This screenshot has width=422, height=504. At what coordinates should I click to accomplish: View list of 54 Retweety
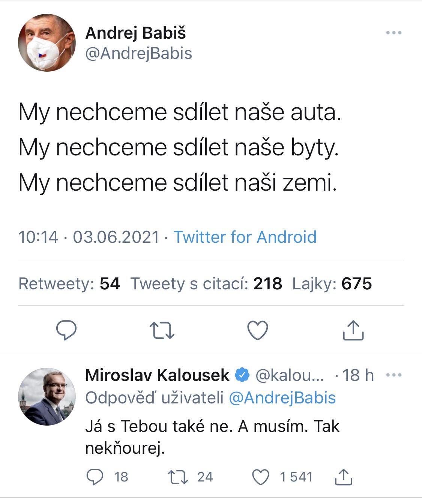69,284
